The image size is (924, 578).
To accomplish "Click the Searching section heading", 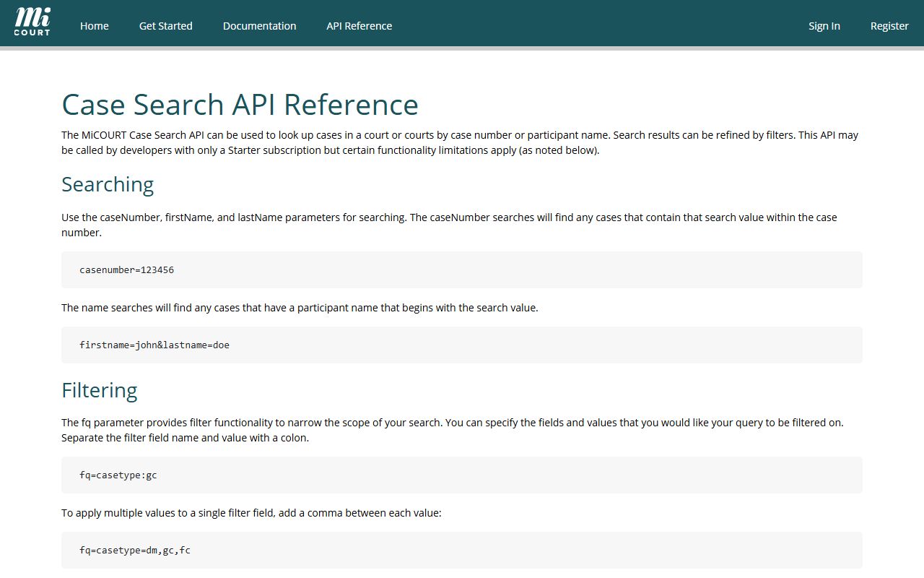I will click(108, 184).
